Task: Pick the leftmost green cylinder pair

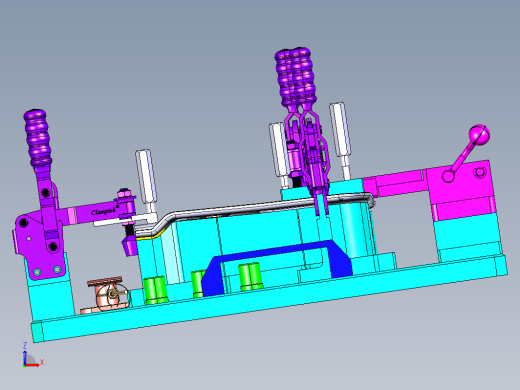Action: [x=155, y=290]
